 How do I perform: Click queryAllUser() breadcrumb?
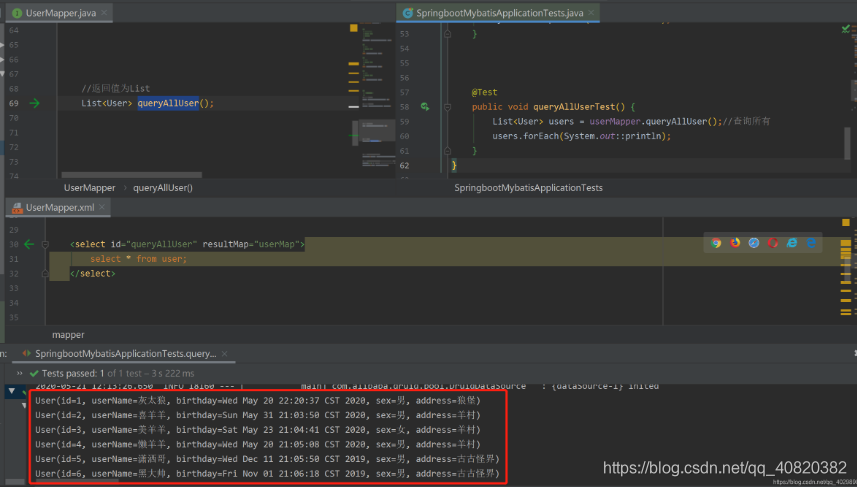pos(163,188)
